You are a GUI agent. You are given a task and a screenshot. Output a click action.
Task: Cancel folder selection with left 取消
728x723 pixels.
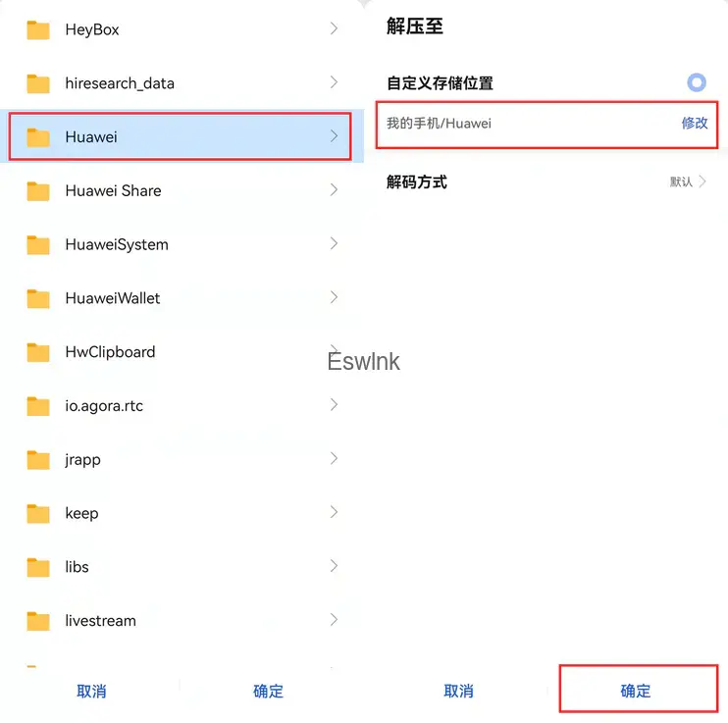91,691
